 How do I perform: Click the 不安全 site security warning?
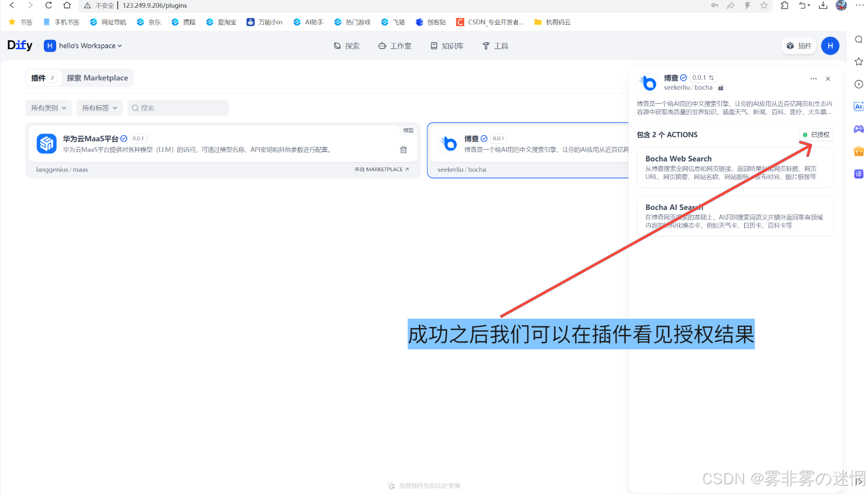click(x=99, y=5)
